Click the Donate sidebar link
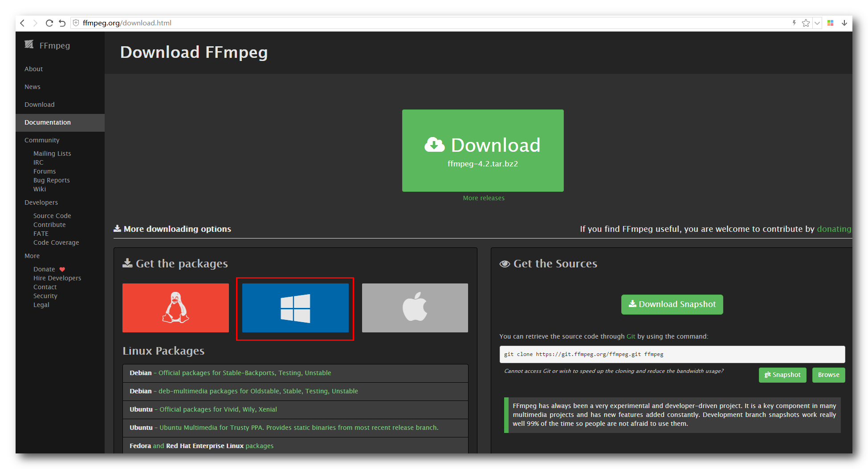The height and width of the screenshot is (469, 868). pyautogui.click(x=44, y=269)
